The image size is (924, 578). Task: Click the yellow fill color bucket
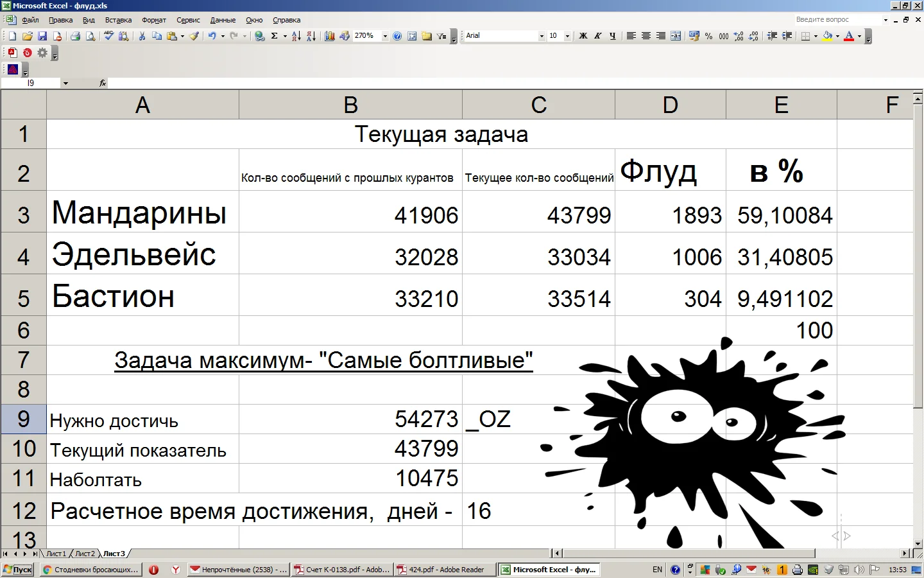coord(827,36)
